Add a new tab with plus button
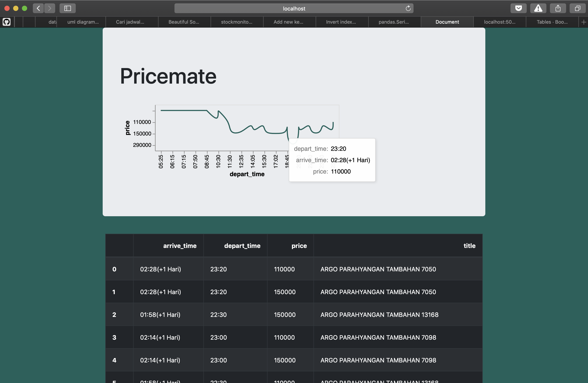 coord(584,22)
